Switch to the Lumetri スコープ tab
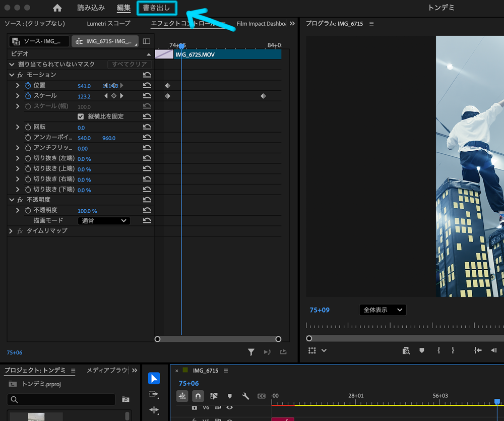This screenshot has width=504, height=421. click(107, 23)
